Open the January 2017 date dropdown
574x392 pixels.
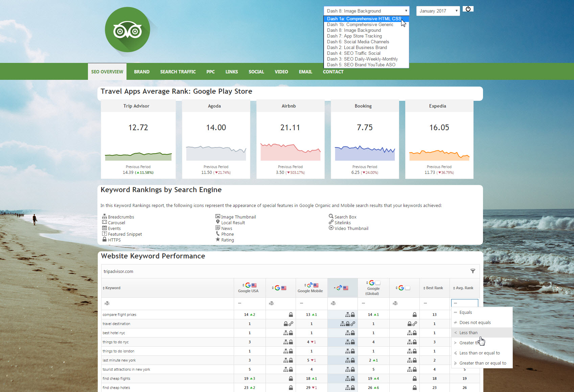pos(438,11)
